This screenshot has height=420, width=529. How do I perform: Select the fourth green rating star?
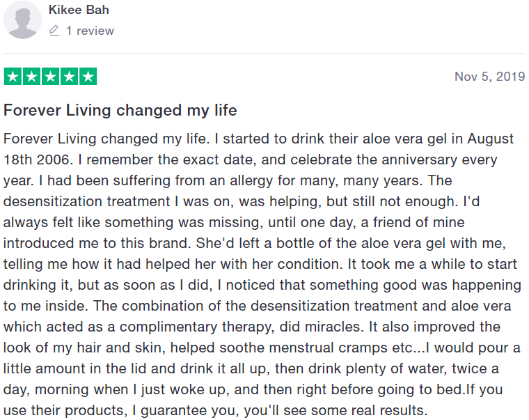click(70, 77)
